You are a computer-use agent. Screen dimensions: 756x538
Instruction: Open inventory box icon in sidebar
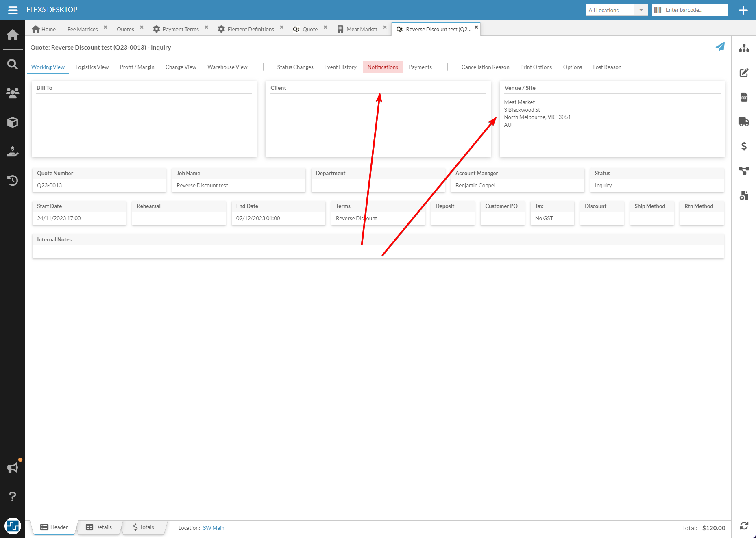pos(13,122)
